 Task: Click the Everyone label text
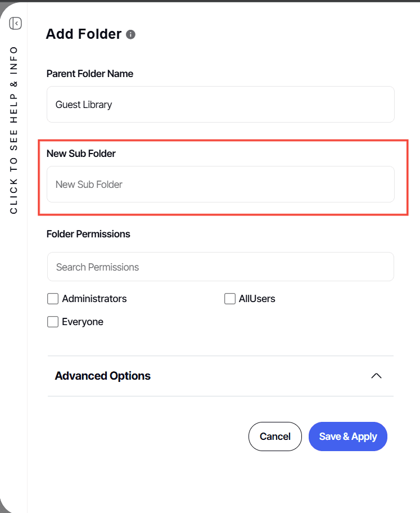click(83, 322)
